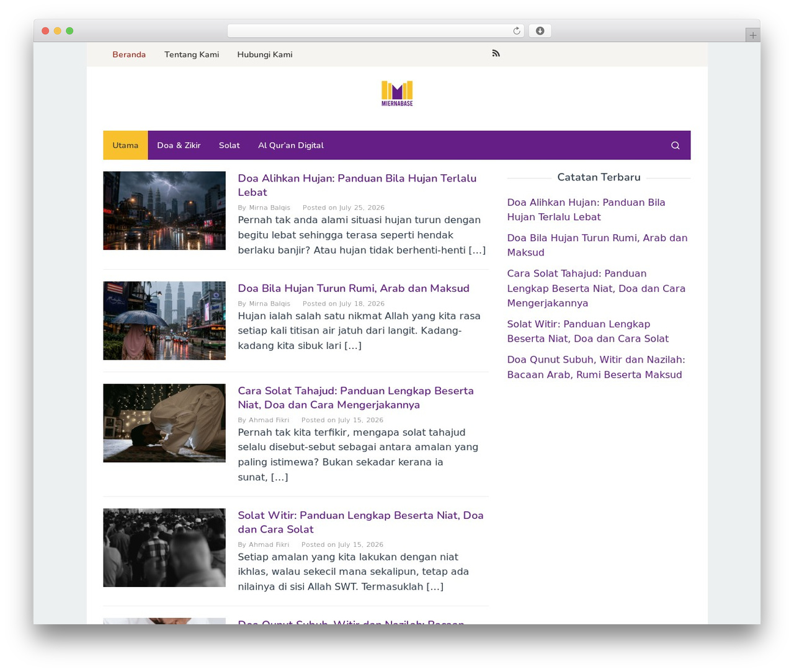
Task: Open sidebar link Doa Bila Hujan Turun Rumi
Action: [597, 245]
